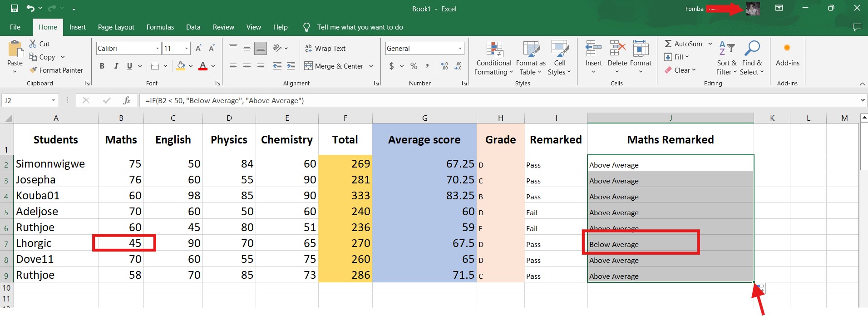Enable Wrap Text for the cells

(325, 49)
